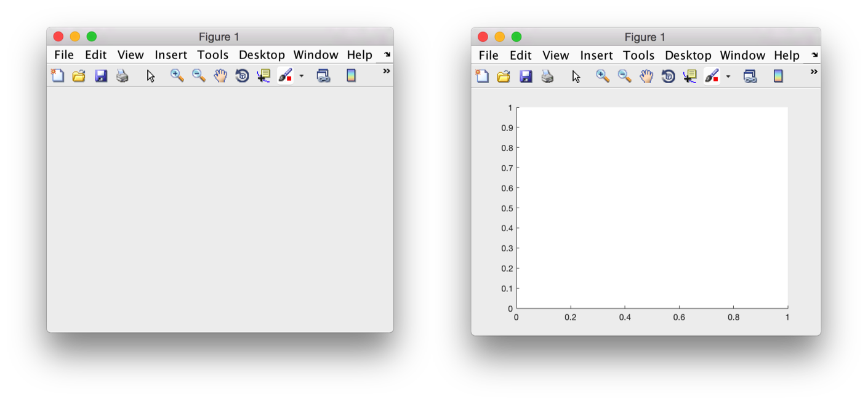
Task: Open File menu in right window
Action: (489, 55)
